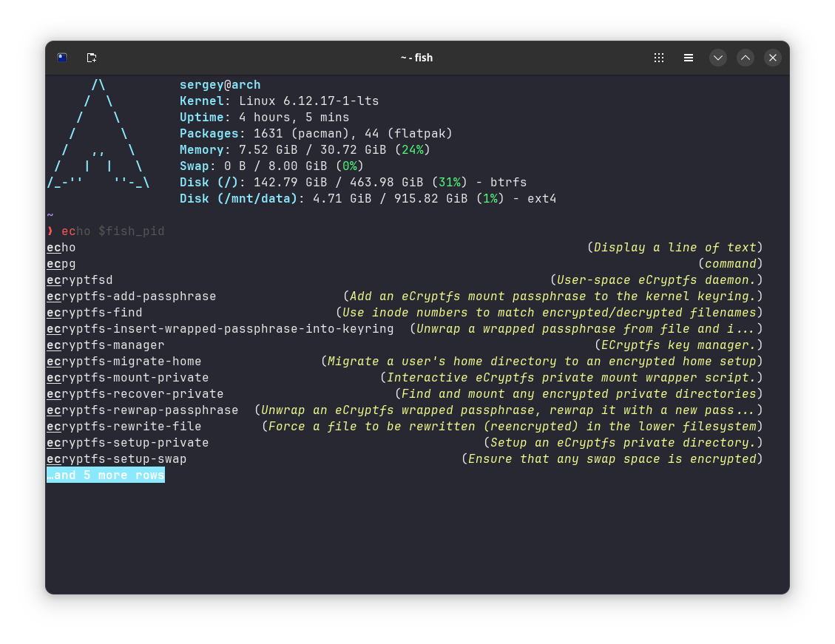This screenshot has width=835, height=644.
Task: Open a new tab with the titlebar icon
Action: tap(92, 58)
